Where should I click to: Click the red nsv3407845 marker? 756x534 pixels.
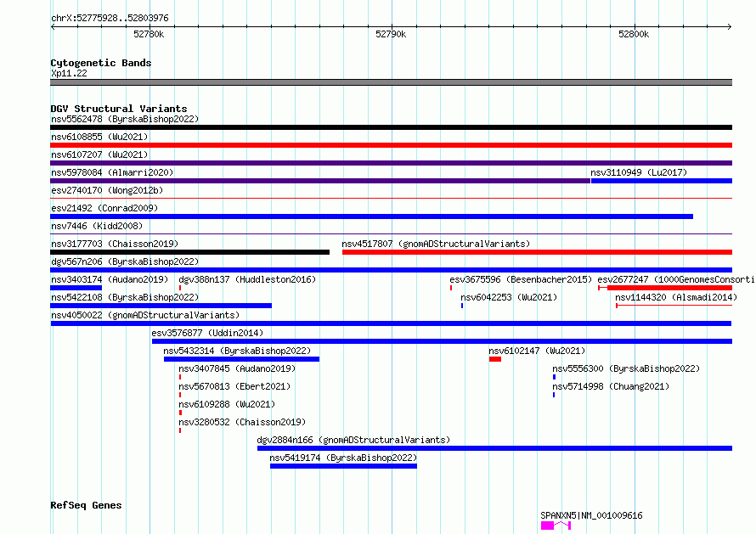tap(180, 377)
